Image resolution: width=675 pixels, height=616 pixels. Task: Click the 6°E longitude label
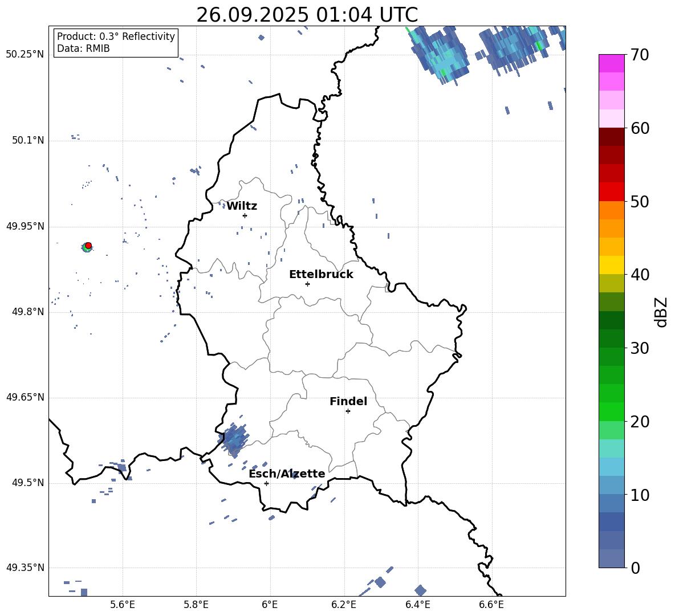coord(270,605)
